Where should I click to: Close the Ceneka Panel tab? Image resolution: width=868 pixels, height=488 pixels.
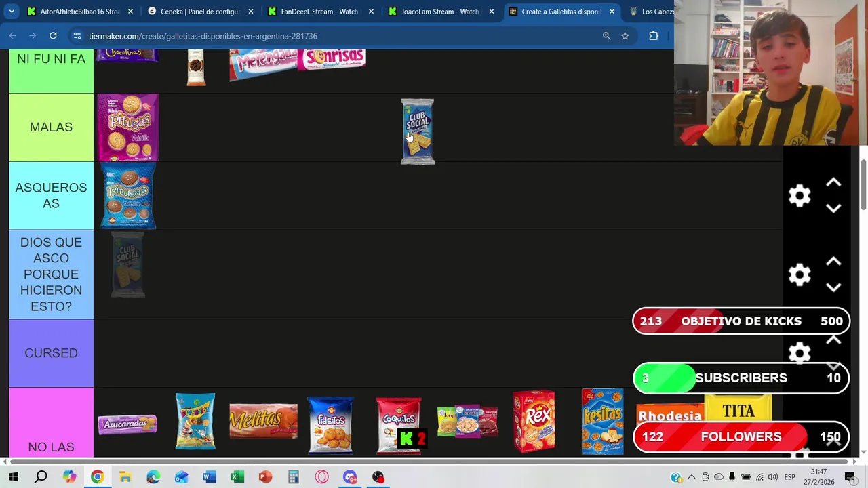tap(251, 12)
